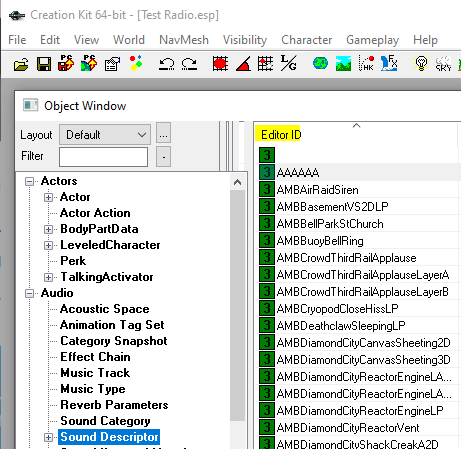The image size is (461, 449).
Task: Click the tree scrollbar up arrow
Action: coord(237,182)
